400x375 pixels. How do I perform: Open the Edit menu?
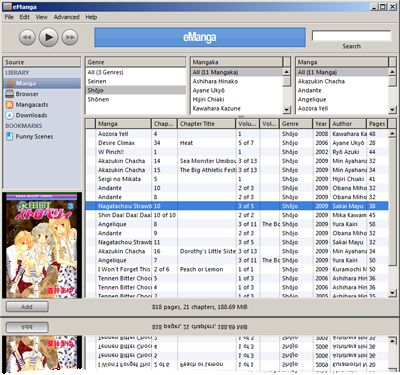24,17
